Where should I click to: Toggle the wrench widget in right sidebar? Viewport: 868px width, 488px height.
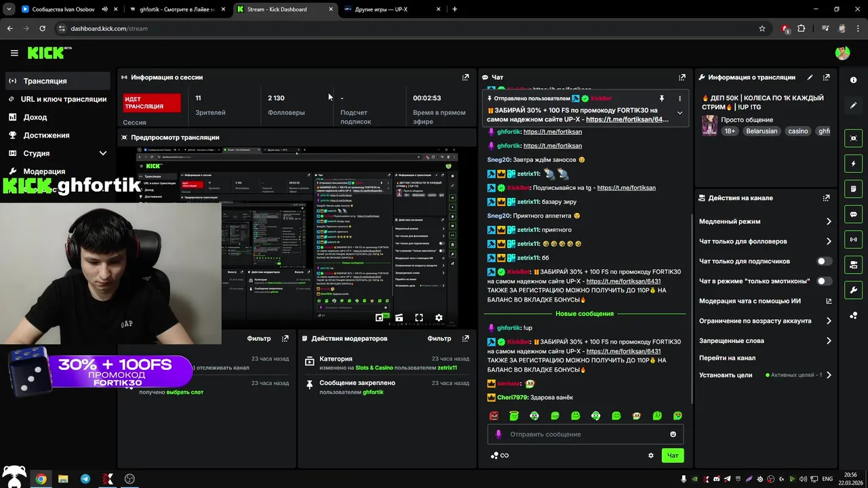coord(853,290)
